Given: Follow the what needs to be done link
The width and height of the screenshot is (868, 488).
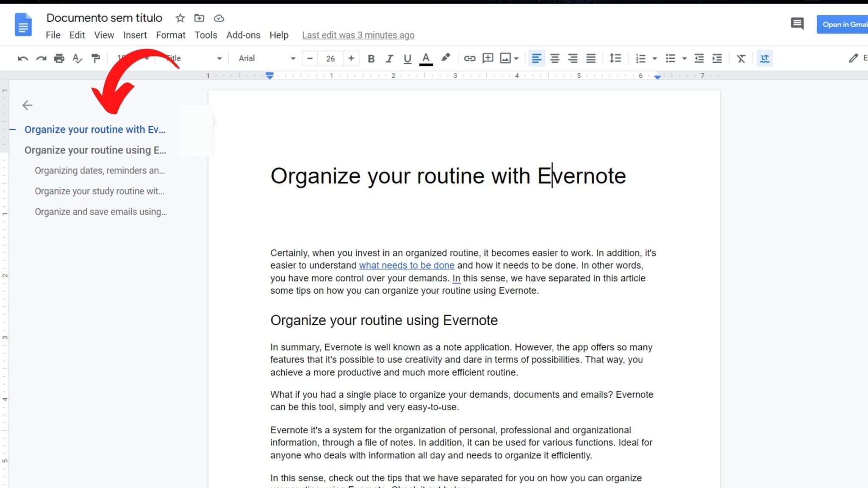Looking at the screenshot, I should click(406, 266).
